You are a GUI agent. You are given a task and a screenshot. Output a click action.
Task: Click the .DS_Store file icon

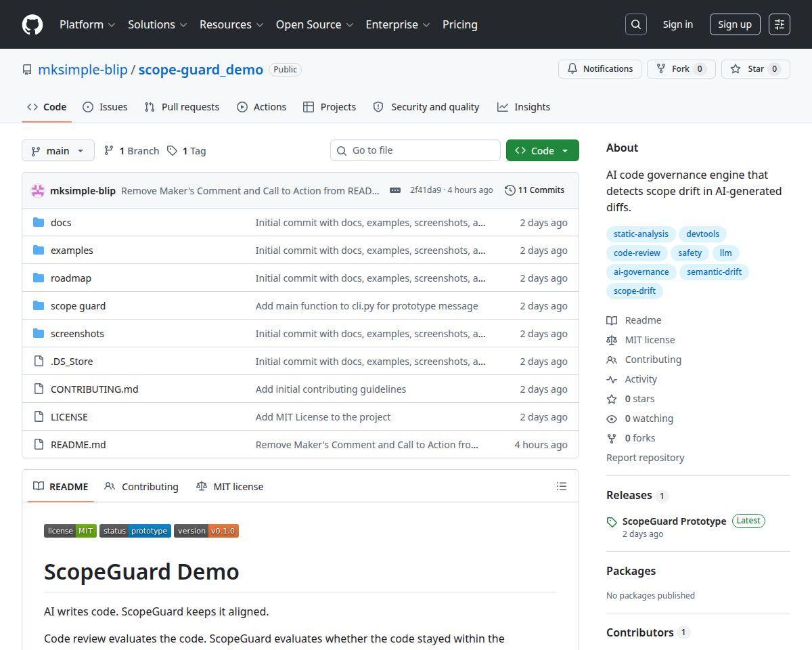(x=39, y=362)
